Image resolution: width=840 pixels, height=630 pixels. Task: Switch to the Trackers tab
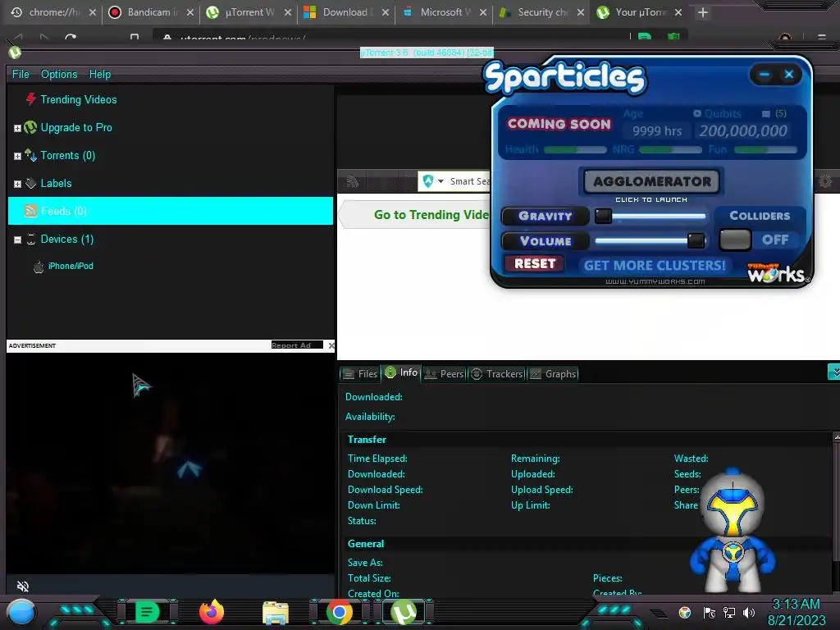click(496, 374)
